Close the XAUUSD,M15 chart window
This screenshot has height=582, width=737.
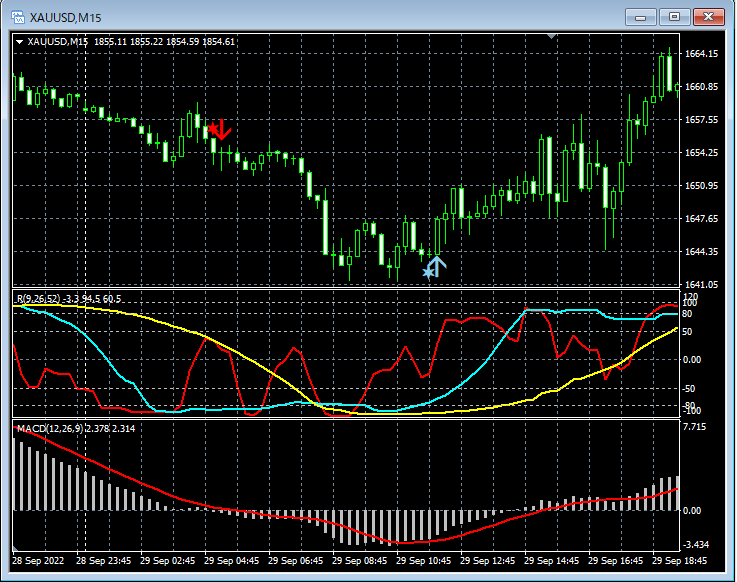[x=708, y=17]
